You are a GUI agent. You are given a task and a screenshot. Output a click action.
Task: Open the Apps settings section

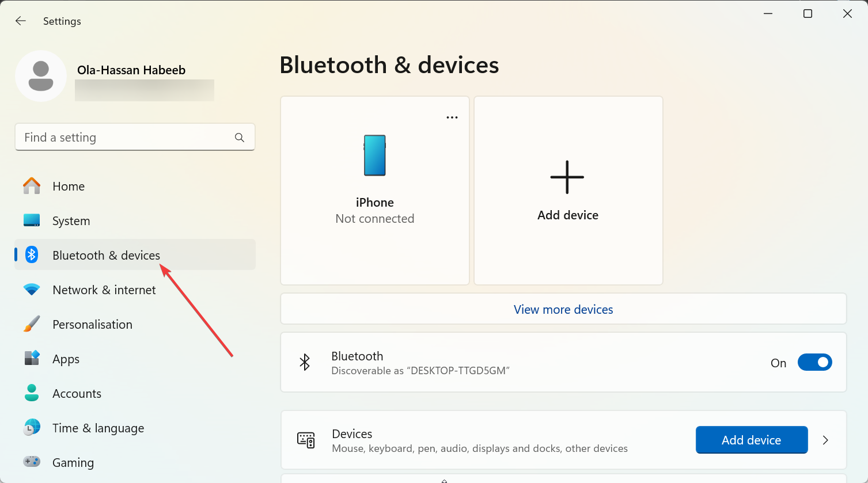[x=66, y=359]
